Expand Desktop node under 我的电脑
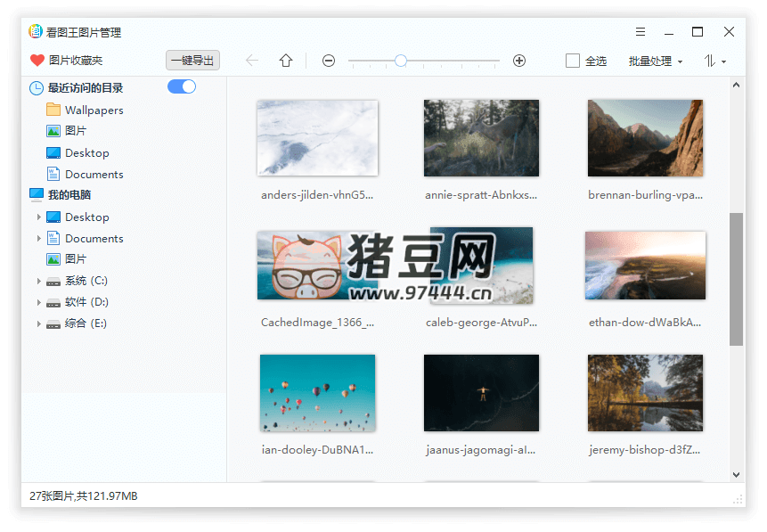The height and width of the screenshot is (532, 767). pos(38,217)
